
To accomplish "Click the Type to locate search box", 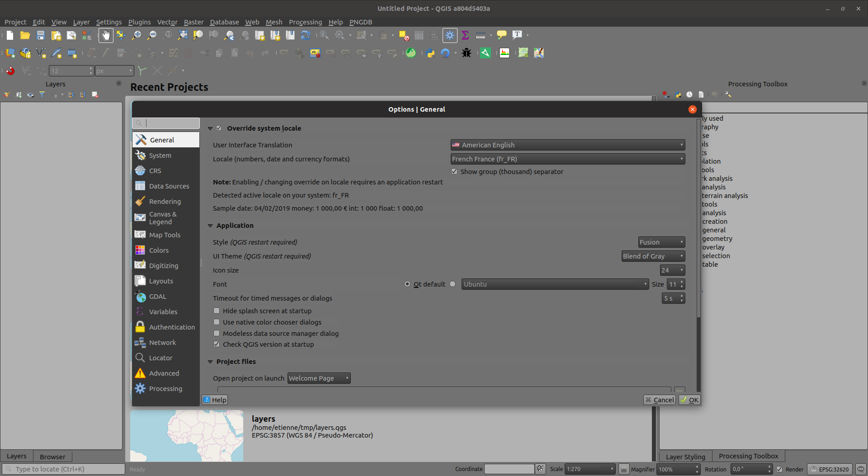I will (x=64, y=469).
